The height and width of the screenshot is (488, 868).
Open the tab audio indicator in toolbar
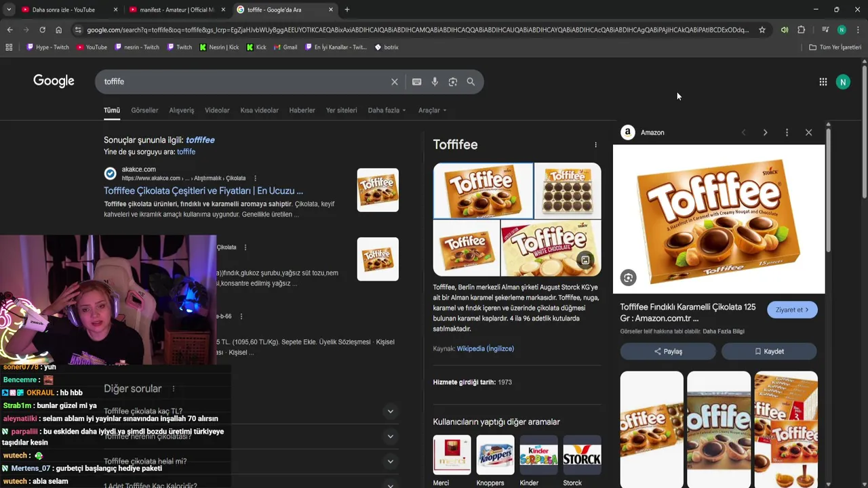(785, 30)
